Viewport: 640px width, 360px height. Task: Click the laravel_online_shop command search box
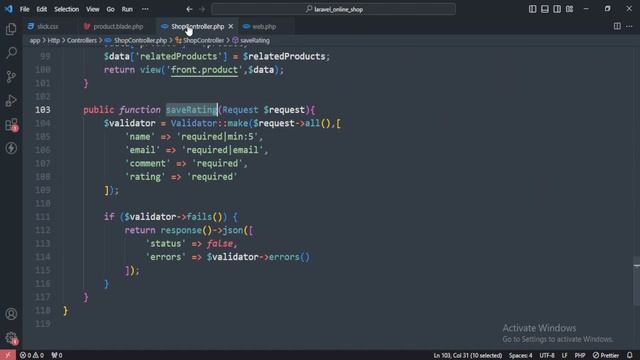[x=333, y=9]
